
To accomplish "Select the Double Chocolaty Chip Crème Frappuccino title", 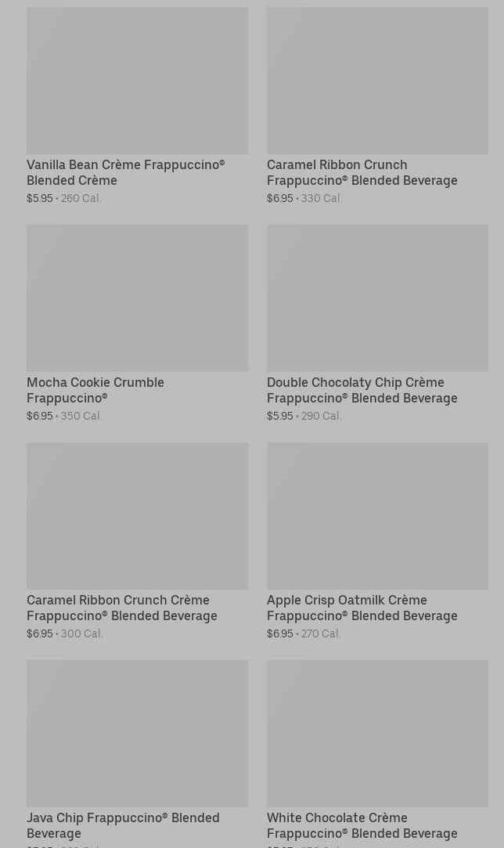I will [362, 390].
